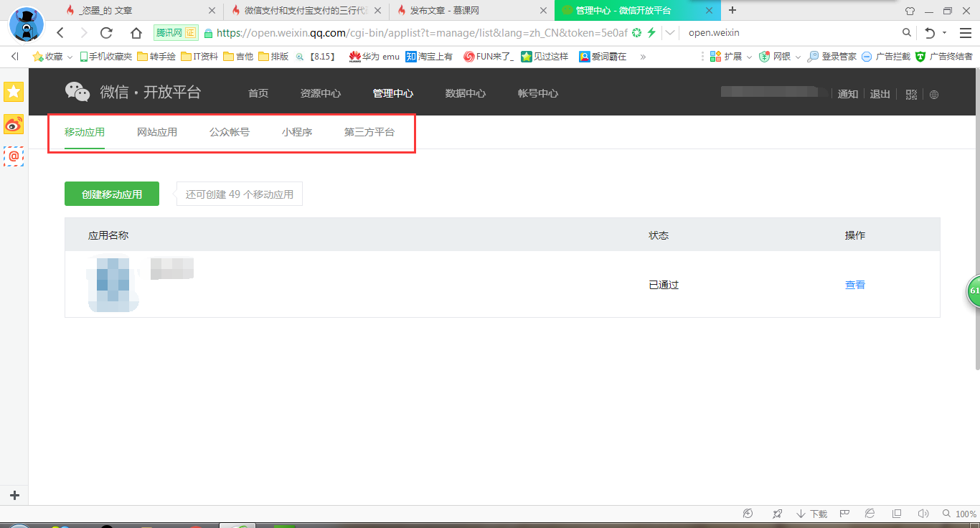980x528 pixels.
Task: Open the mail sidebar icon
Action: (14, 156)
